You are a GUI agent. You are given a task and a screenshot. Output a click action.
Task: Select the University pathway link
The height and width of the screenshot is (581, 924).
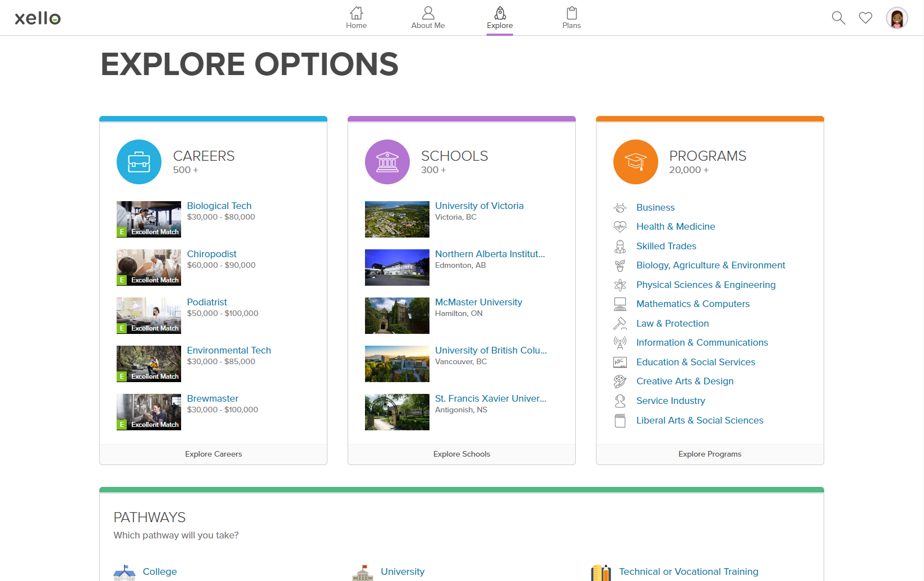click(403, 571)
